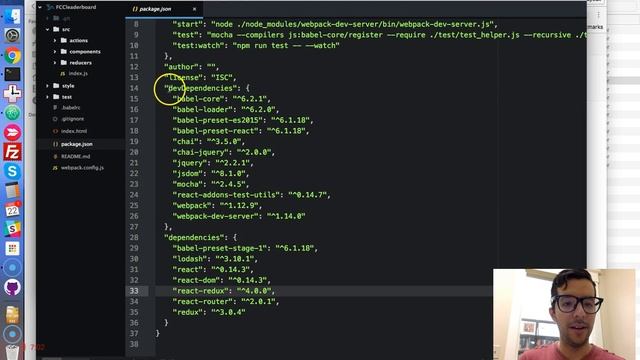
Task: Click the HTML icon beside index.html
Action: [55, 131]
